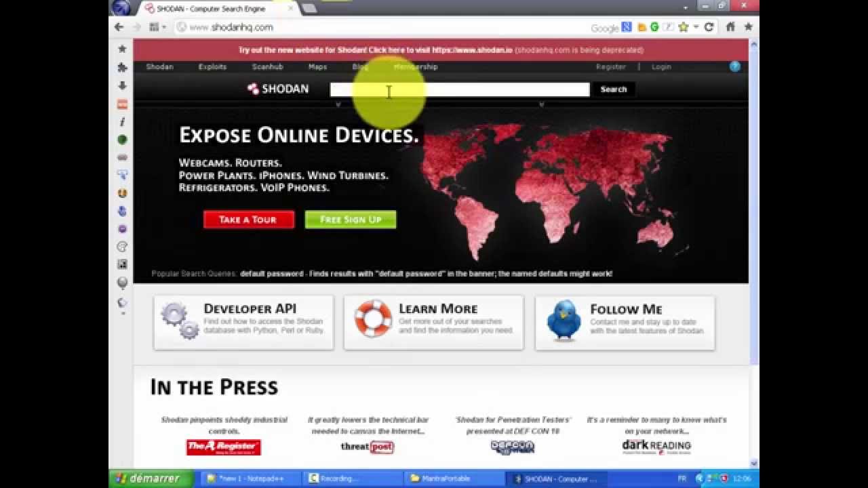Click the blue help question mark icon
The image size is (868, 488).
click(x=735, y=66)
